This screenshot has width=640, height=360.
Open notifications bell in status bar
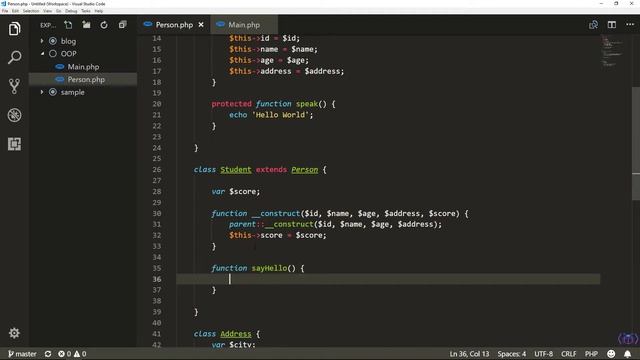(627, 354)
